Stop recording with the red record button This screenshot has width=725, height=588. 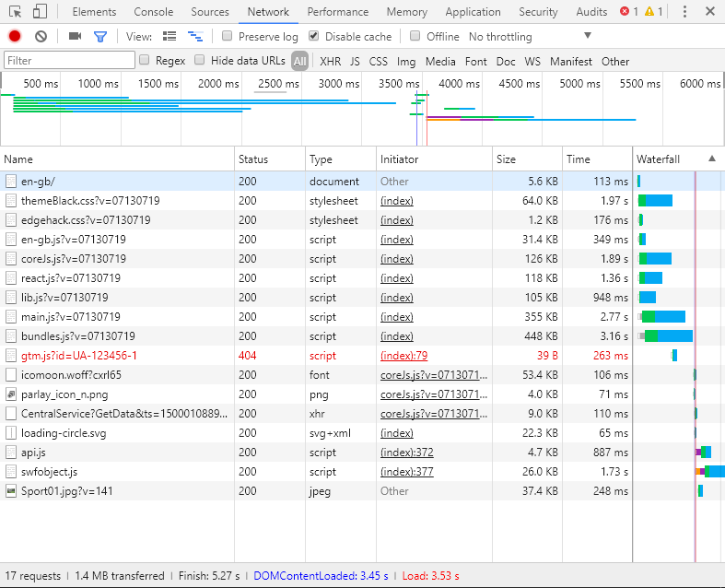(x=15, y=36)
